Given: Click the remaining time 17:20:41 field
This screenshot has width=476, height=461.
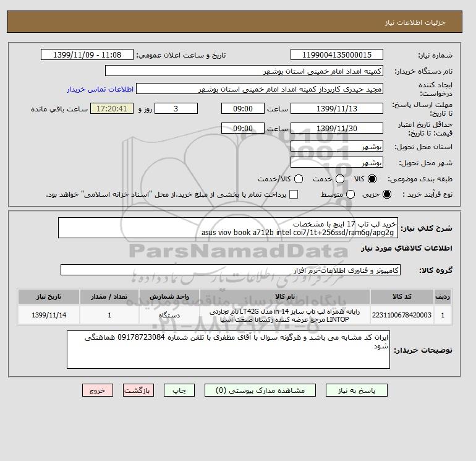Looking at the screenshot, I should coord(112,108).
